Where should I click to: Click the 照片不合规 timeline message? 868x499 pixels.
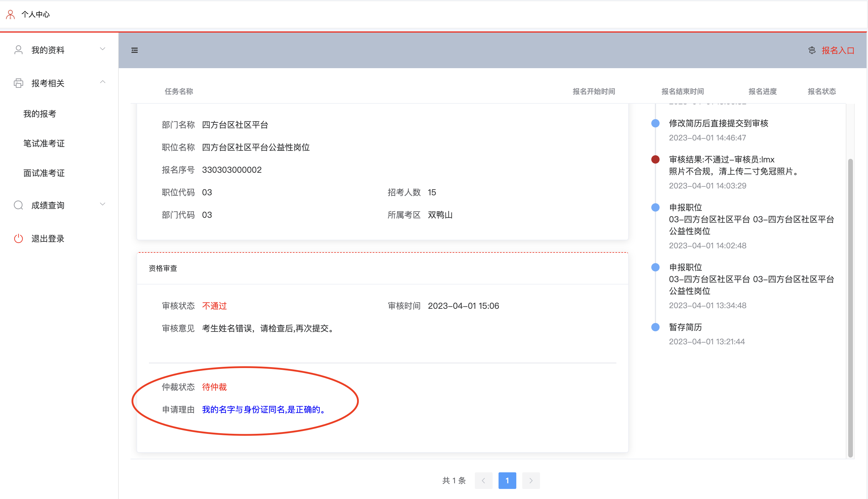click(x=734, y=171)
